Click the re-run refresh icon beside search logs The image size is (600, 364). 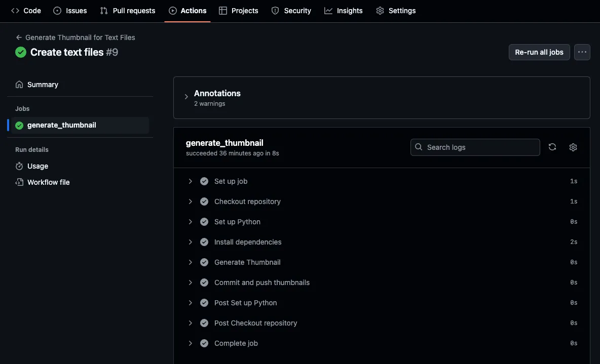pos(552,147)
